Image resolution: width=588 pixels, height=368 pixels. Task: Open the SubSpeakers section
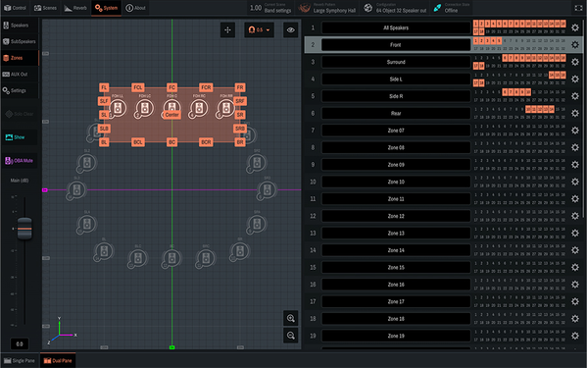coord(20,41)
